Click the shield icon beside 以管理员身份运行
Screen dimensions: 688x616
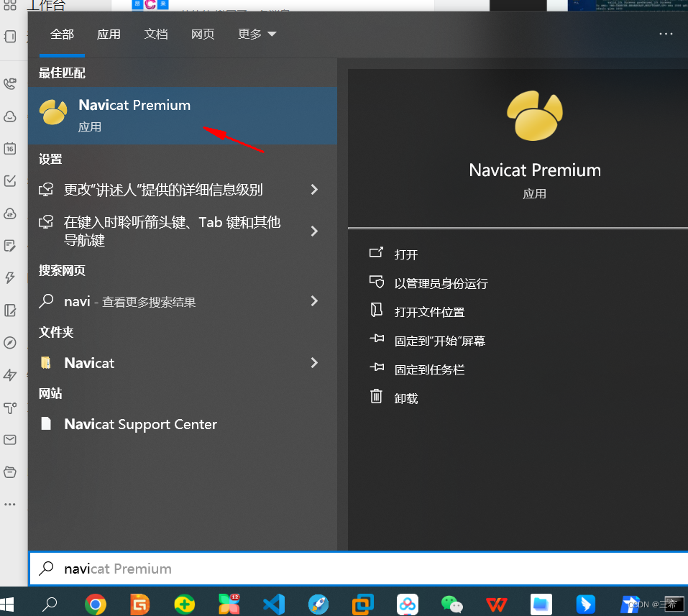point(377,281)
